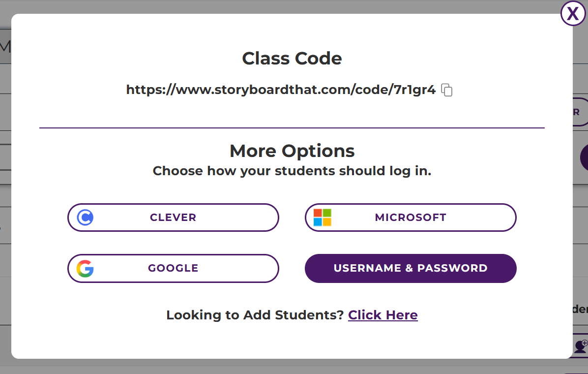Click the add-student icon behind the dialog
Screen dimensions: 588x374
(581, 346)
